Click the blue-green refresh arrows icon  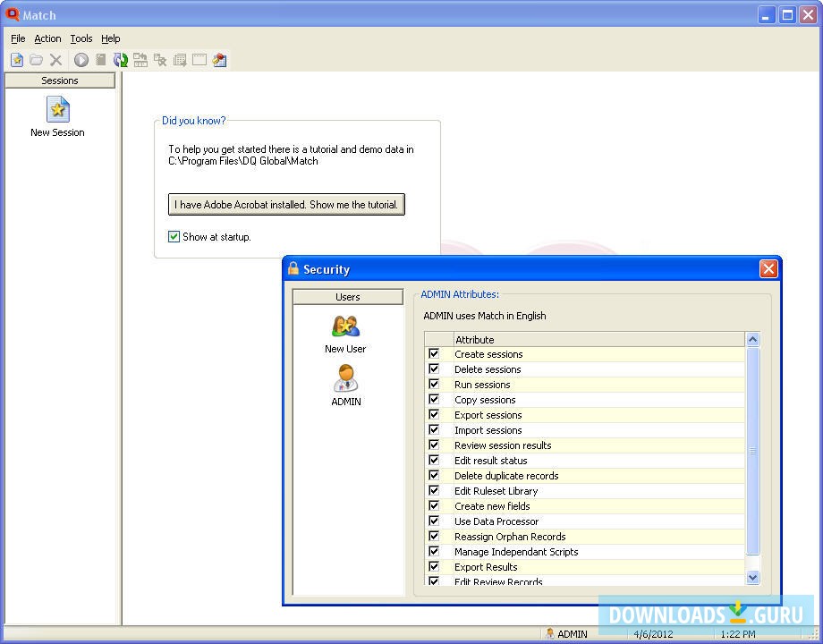pyautogui.click(x=121, y=60)
